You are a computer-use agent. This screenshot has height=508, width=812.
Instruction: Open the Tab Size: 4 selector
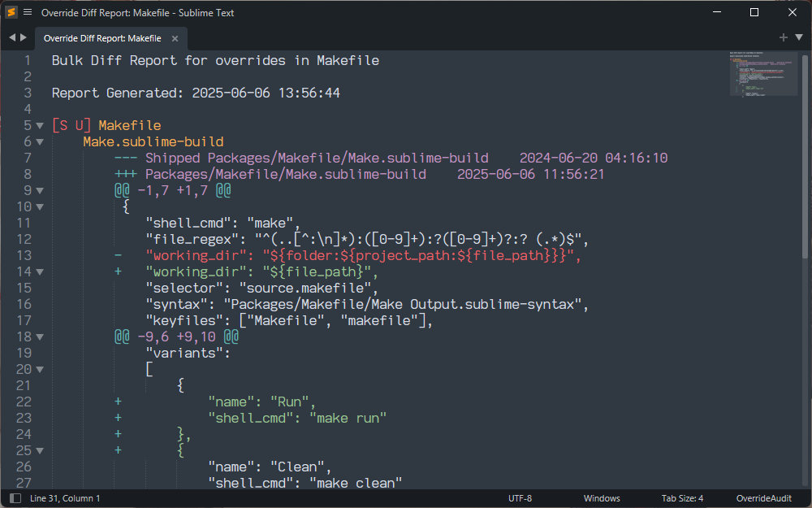[x=682, y=498]
